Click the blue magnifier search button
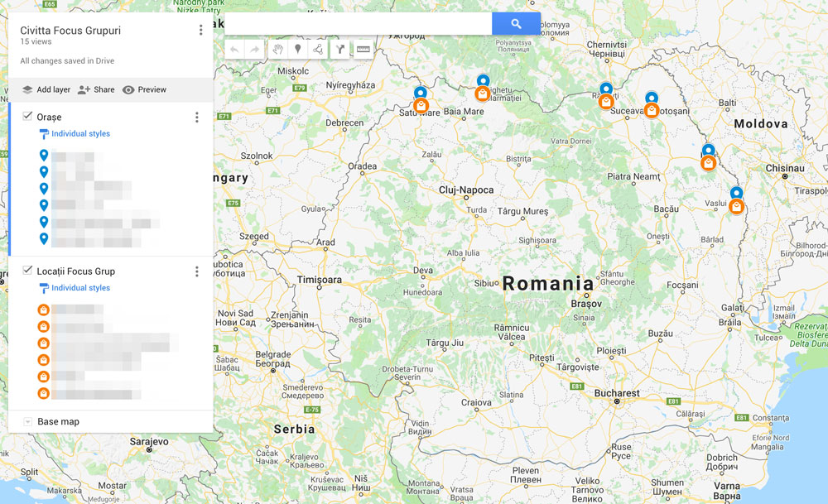828x504 pixels. [x=516, y=24]
